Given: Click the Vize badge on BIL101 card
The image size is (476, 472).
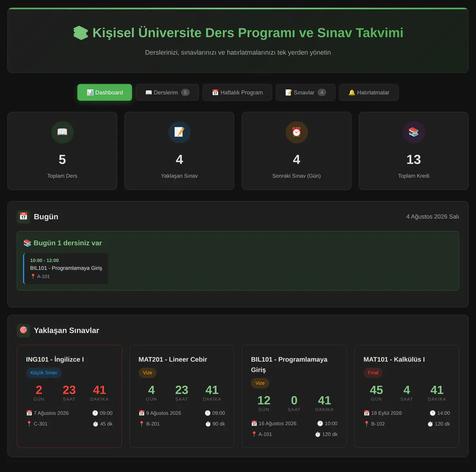Looking at the screenshot, I should [260, 383].
